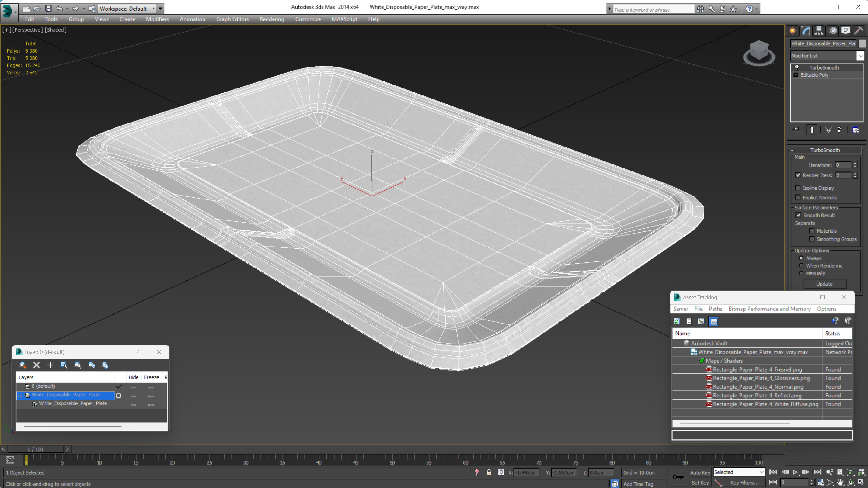Click Refresh icon in Asset Tracking
This screenshot has height=488, width=868.
click(x=677, y=321)
